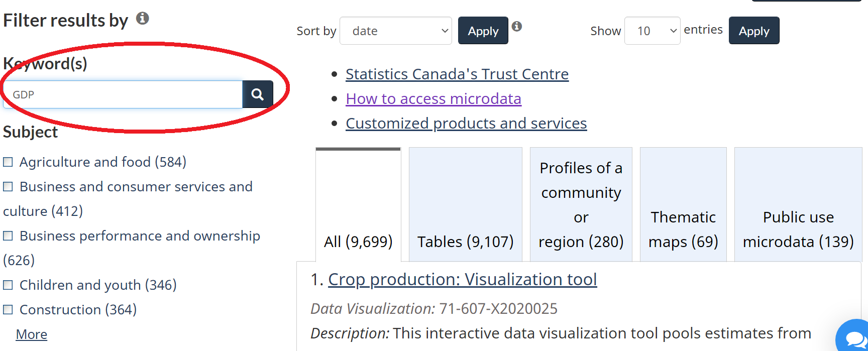
Task: Open the chat bubble icon
Action: click(x=854, y=339)
